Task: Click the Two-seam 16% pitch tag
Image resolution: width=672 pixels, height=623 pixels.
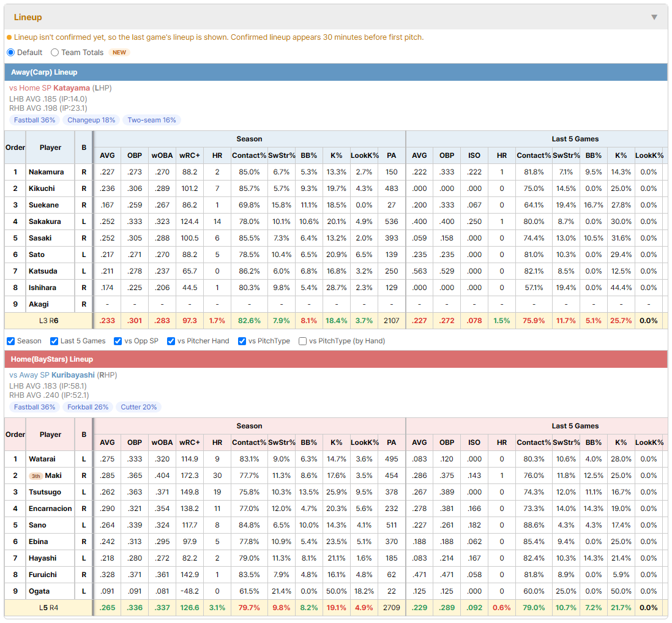Action: point(152,120)
